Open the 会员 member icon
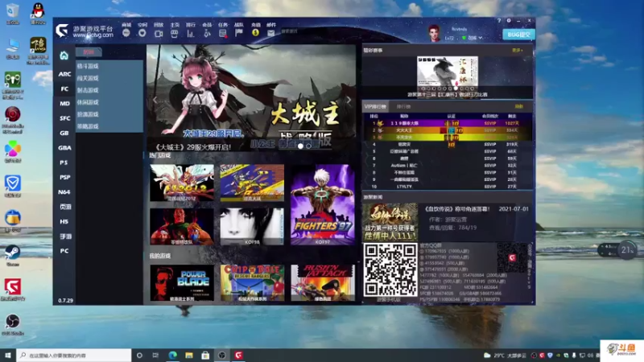The height and width of the screenshot is (362, 644). pyautogui.click(x=207, y=33)
